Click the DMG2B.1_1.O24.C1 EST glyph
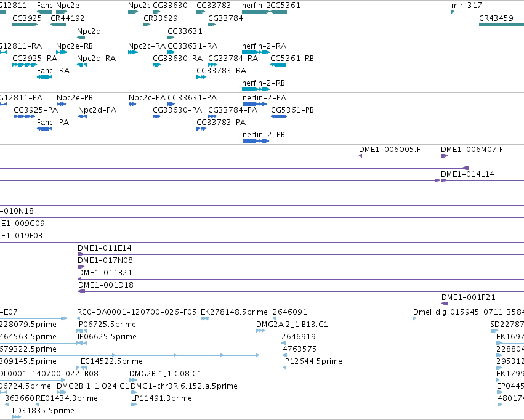The height and width of the screenshot is (420, 524). (62, 392)
